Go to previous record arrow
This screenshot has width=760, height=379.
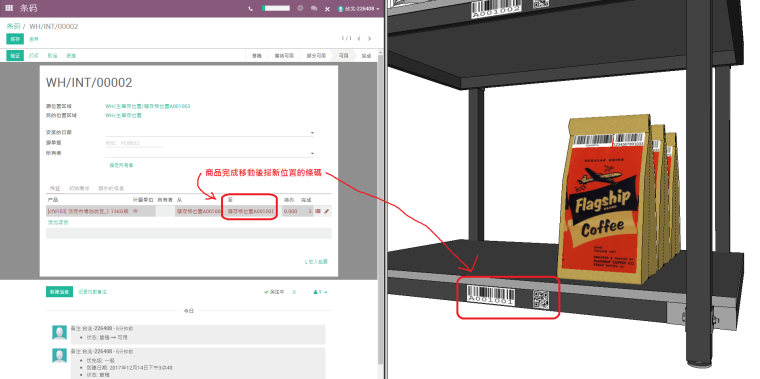359,38
